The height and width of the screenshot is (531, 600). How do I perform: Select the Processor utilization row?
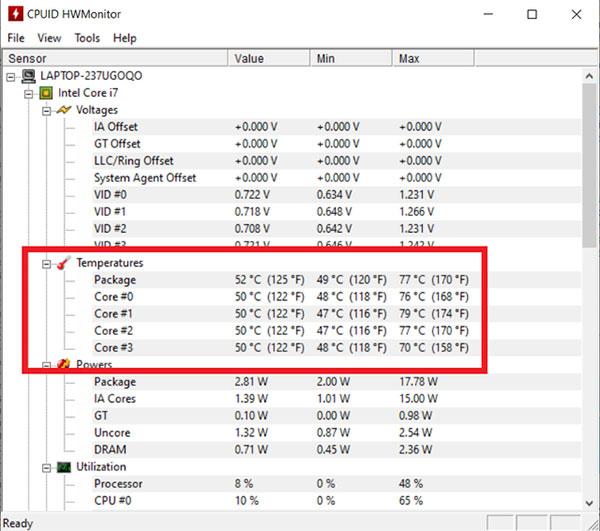(337, 484)
